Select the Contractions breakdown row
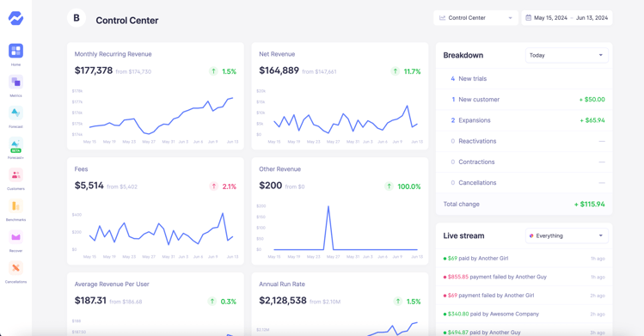644x336 pixels. (x=524, y=162)
